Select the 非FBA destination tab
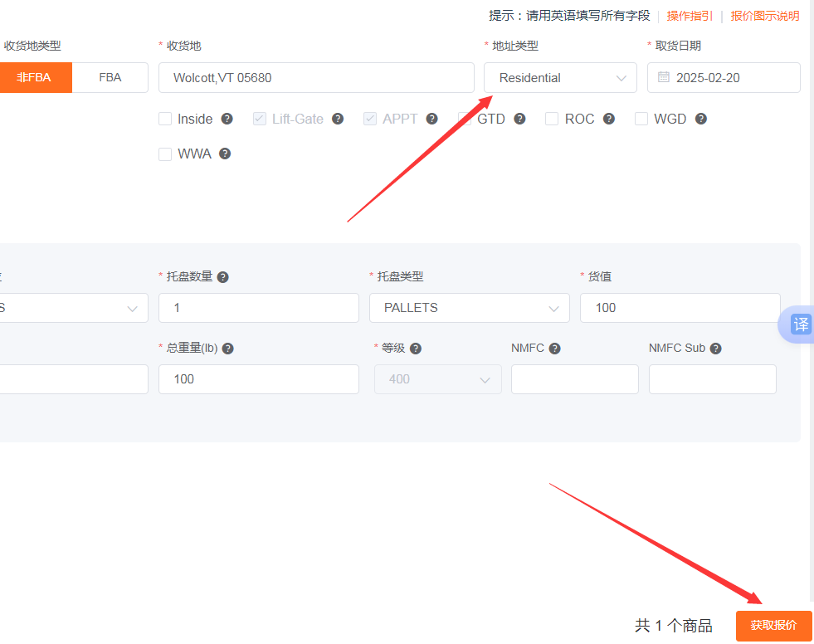Image resolution: width=814 pixels, height=644 pixels. click(x=34, y=77)
